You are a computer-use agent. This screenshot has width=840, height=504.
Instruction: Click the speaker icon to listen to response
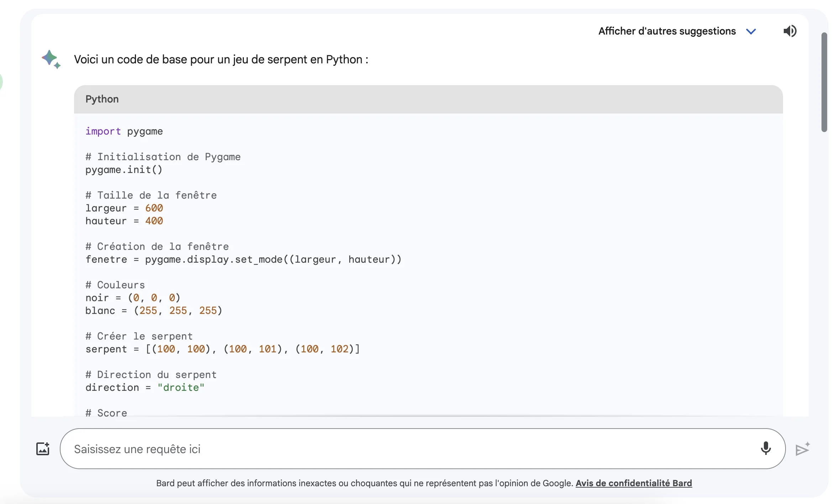click(x=790, y=31)
